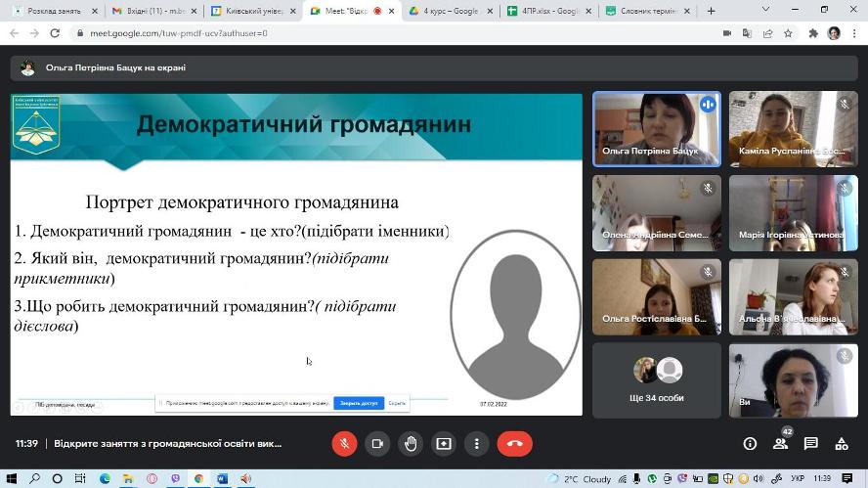
Task: Click muted mic icon on Олена Андріївна's tile
Action: click(708, 189)
